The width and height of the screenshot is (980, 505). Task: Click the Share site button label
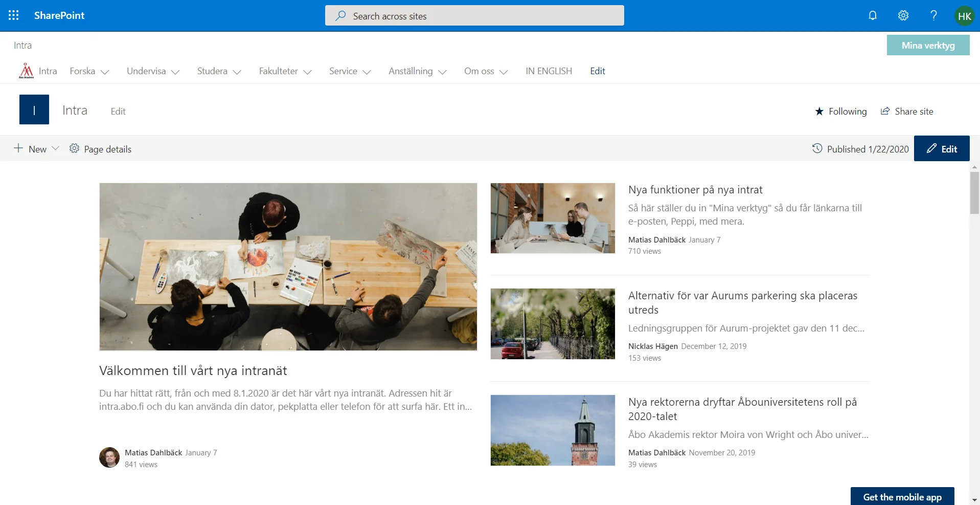point(914,111)
